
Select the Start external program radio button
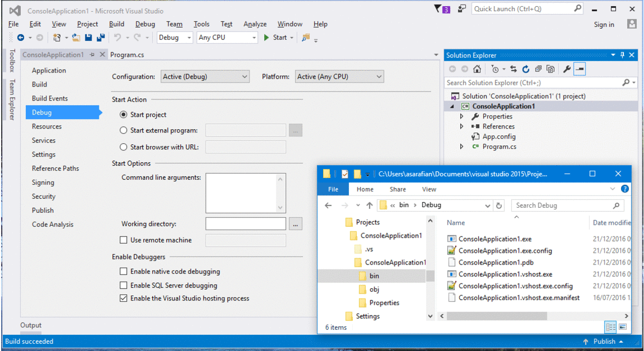click(123, 130)
